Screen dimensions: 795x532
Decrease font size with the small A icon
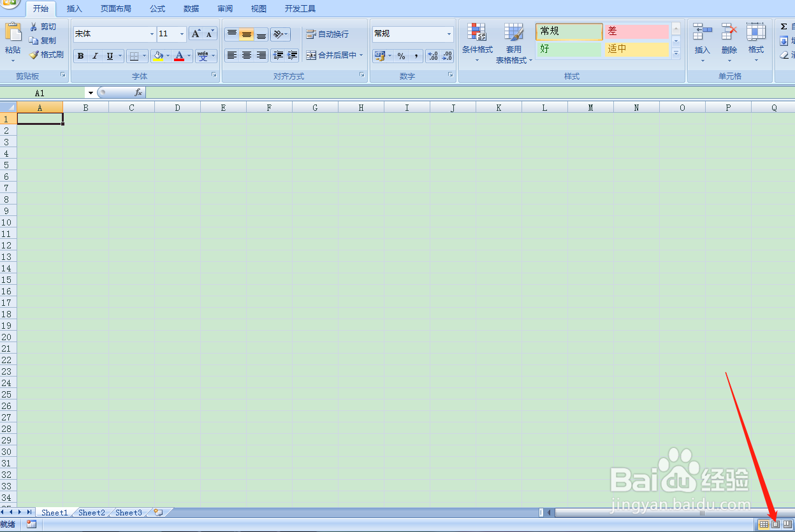point(210,34)
